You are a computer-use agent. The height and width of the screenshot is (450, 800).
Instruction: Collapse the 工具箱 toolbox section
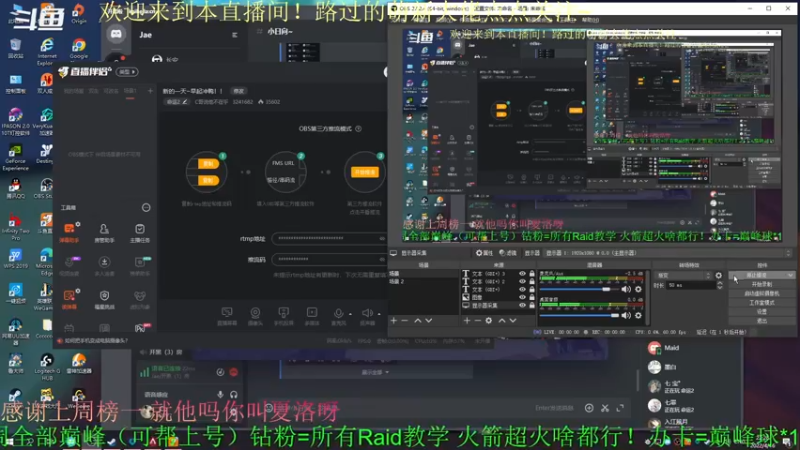click(146, 208)
